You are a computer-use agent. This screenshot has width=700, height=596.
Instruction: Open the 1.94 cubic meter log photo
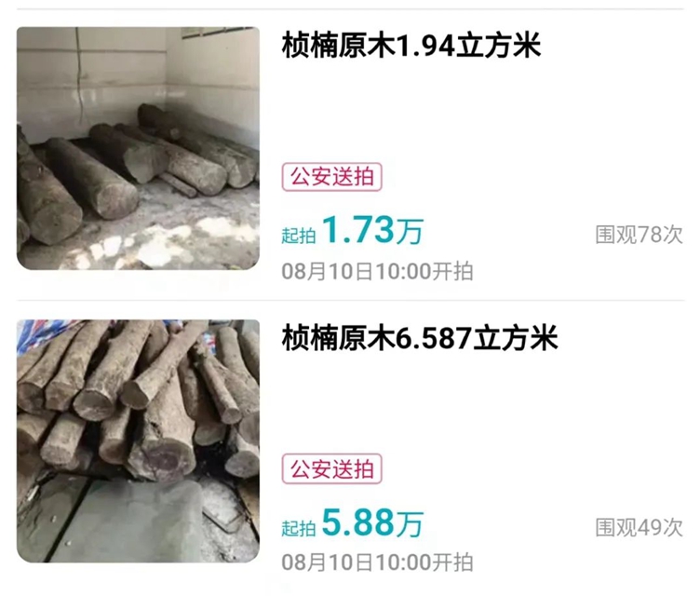click(x=138, y=148)
